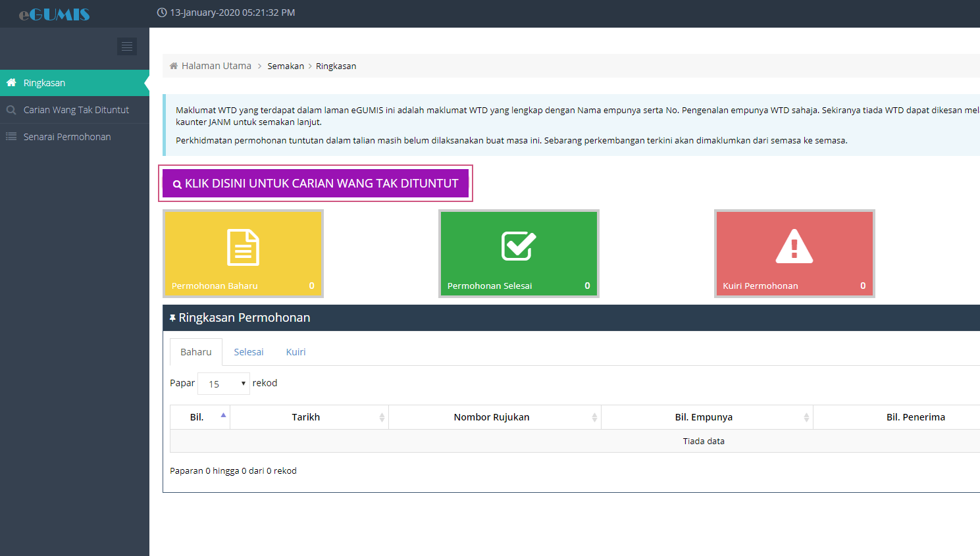Sort table by Bil. Empunya column
980x556 pixels.
pyautogui.click(x=708, y=417)
